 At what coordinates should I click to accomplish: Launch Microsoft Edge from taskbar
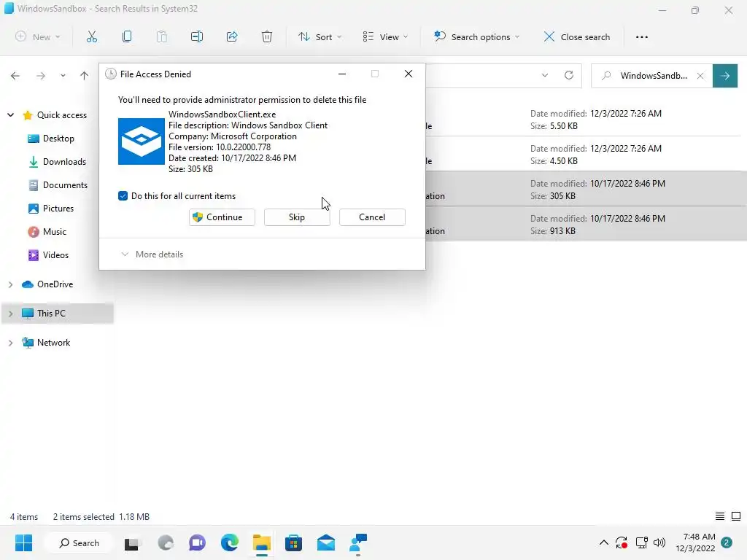229,542
